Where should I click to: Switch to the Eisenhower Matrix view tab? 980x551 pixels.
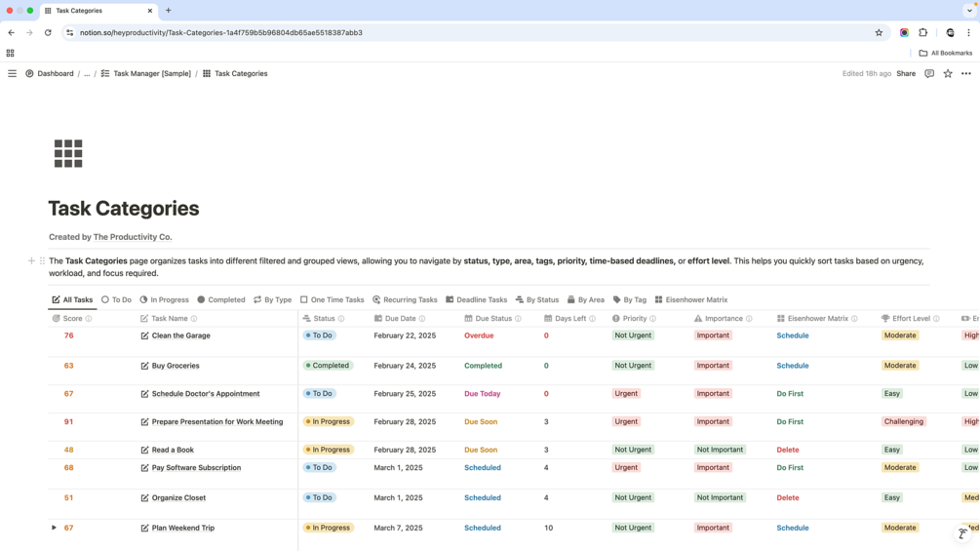(690, 299)
